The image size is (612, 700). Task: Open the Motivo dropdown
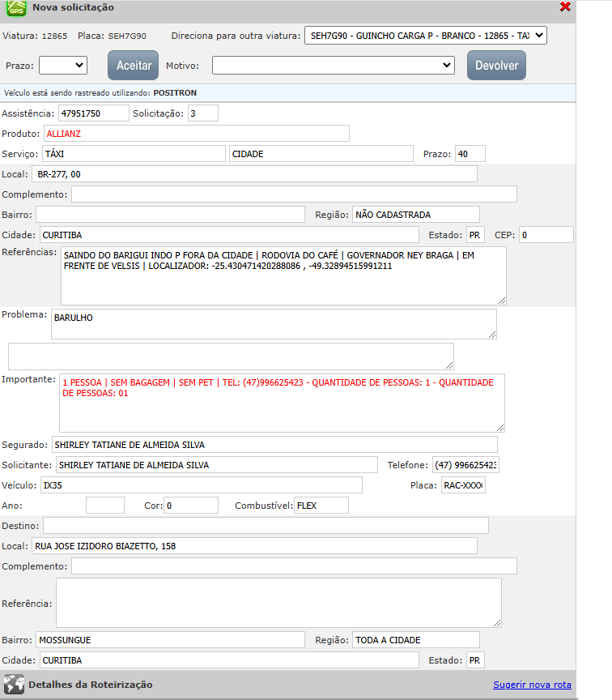tap(334, 66)
